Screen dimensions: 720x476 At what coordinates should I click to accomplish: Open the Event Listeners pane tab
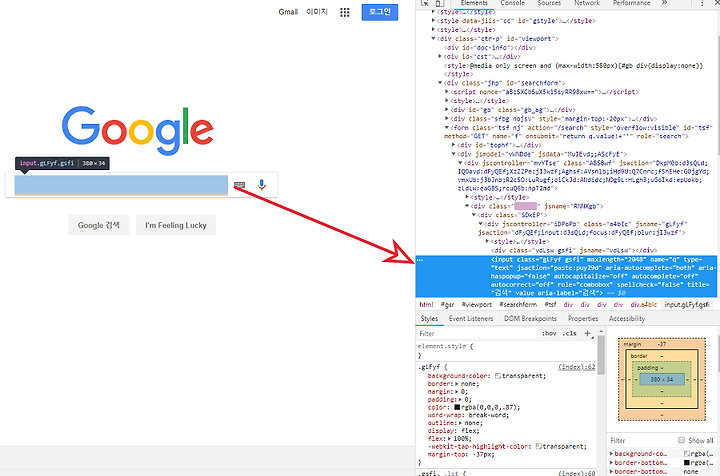[x=471, y=319]
